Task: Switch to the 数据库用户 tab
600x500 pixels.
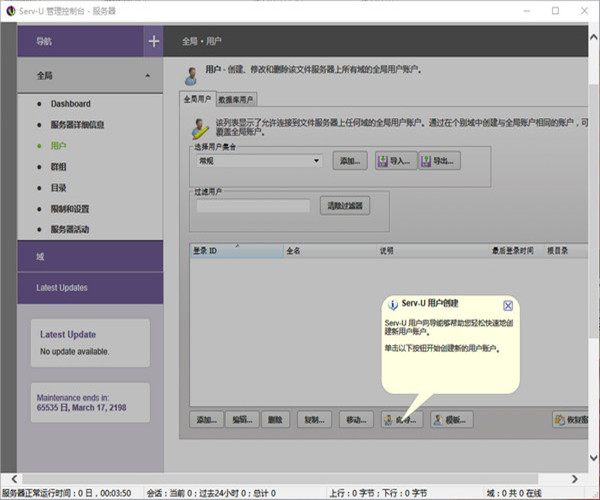Action: coord(236,99)
